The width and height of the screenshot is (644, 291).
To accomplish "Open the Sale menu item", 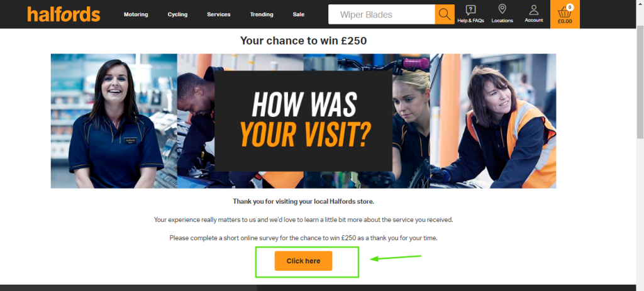I will tap(299, 14).
